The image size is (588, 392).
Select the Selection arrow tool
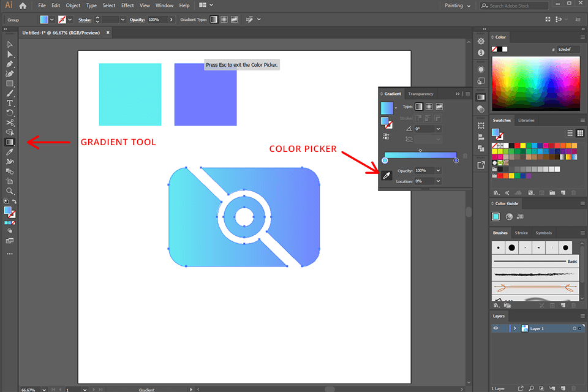click(9, 45)
